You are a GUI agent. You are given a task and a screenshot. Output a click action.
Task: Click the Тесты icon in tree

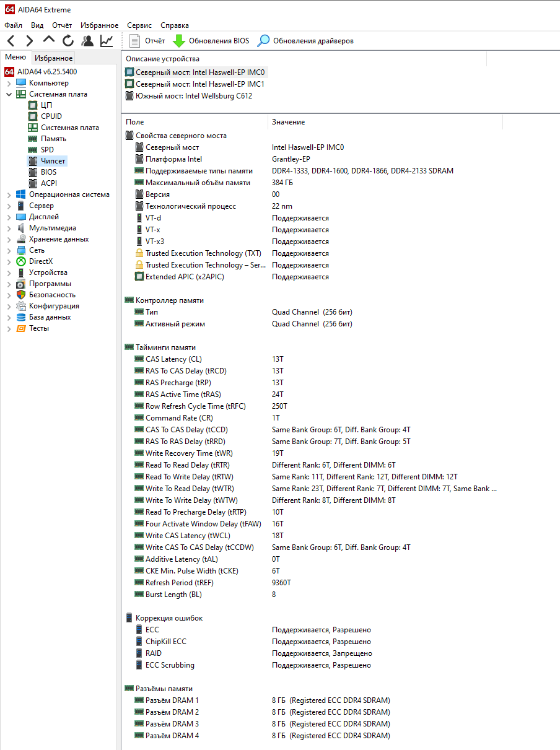pos(21,328)
